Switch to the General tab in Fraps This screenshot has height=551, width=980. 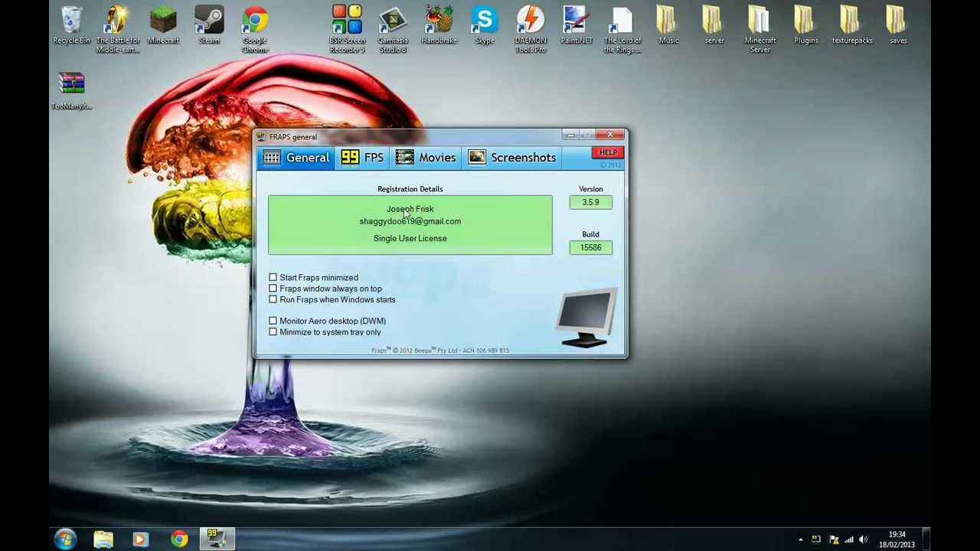(x=296, y=158)
